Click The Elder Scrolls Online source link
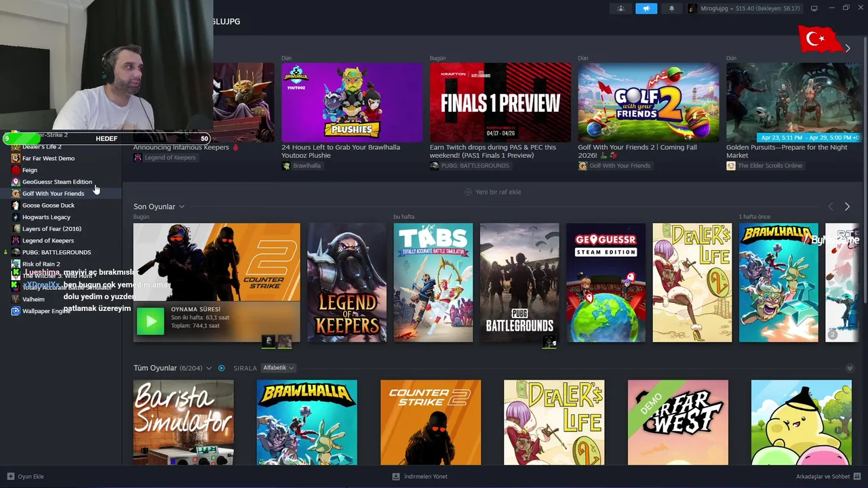This screenshot has height=488, width=868. pos(764,165)
